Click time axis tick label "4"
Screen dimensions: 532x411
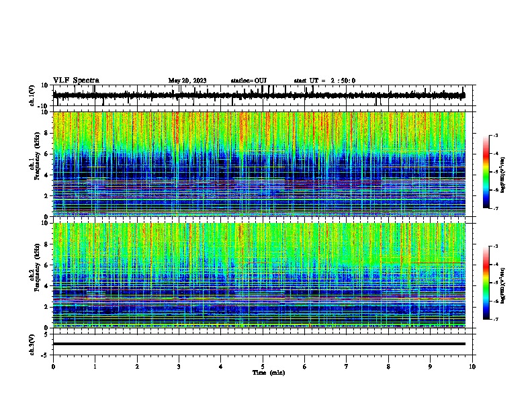click(221, 367)
